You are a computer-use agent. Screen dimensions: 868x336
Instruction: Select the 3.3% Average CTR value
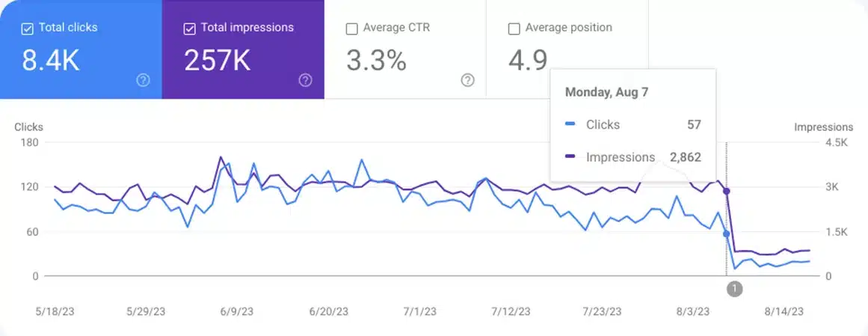tap(377, 61)
